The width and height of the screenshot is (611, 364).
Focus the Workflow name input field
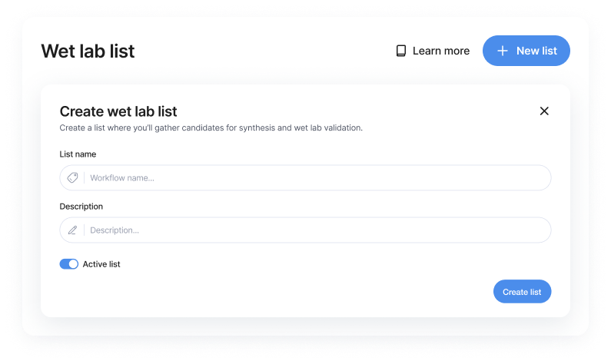[x=315, y=177]
